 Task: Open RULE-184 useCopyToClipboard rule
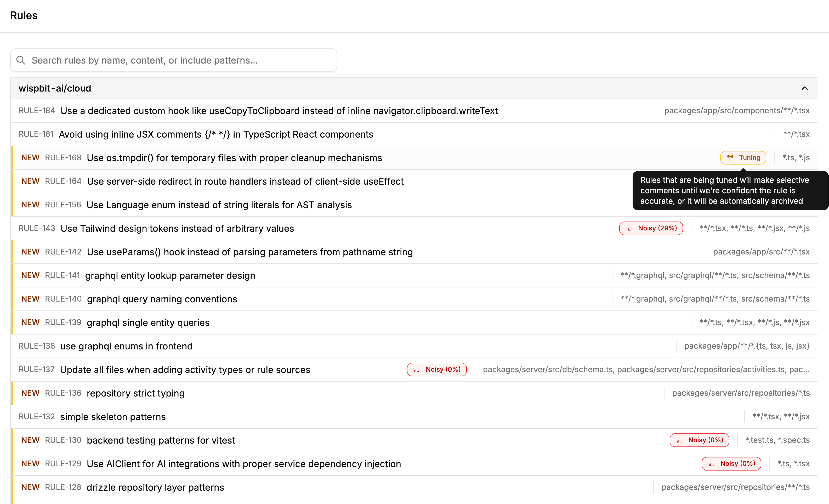279,111
